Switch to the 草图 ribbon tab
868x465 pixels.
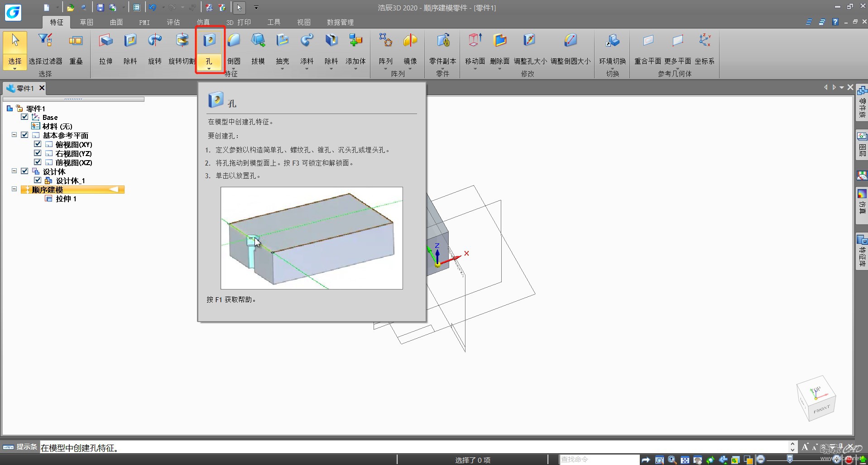pyautogui.click(x=86, y=22)
